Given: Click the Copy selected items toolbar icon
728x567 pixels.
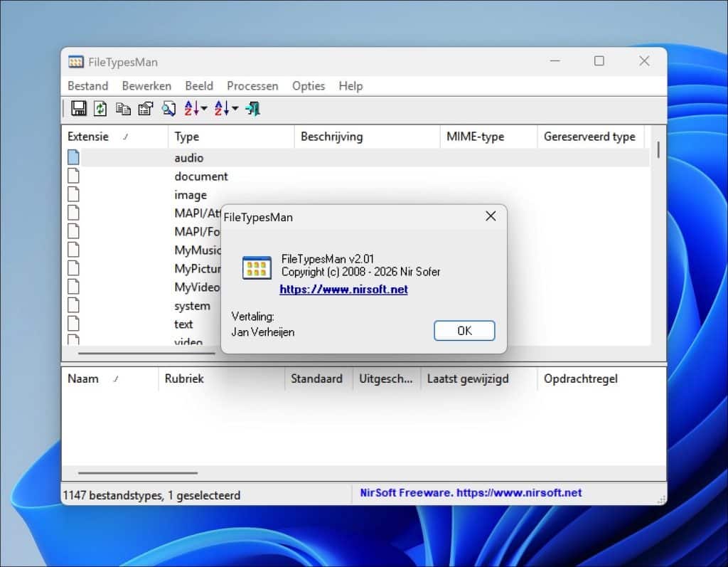Looking at the screenshot, I should pos(123,109).
